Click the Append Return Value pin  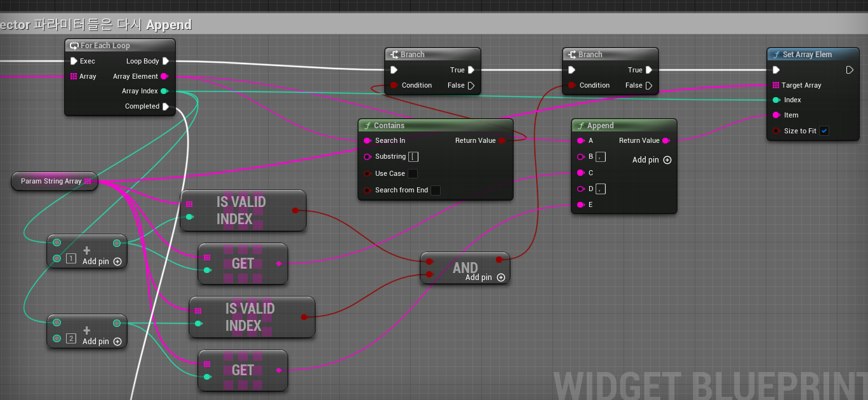click(x=665, y=141)
